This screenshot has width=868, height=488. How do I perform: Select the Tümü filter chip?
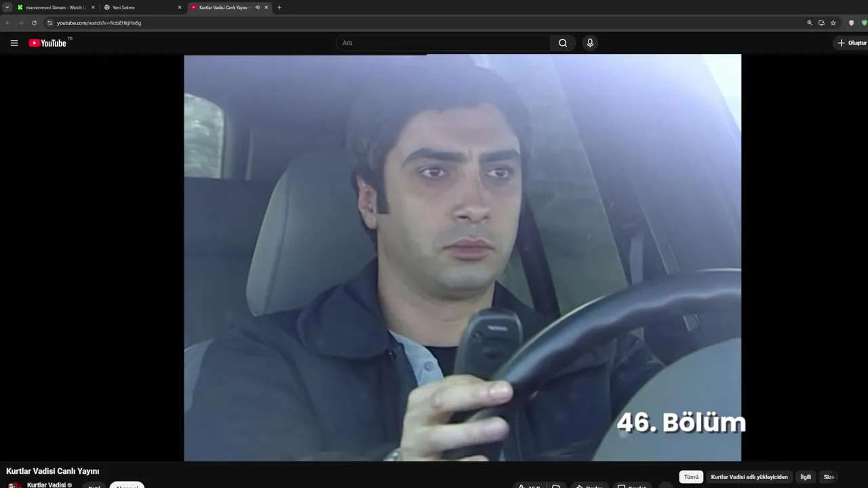pyautogui.click(x=691, y=477)
